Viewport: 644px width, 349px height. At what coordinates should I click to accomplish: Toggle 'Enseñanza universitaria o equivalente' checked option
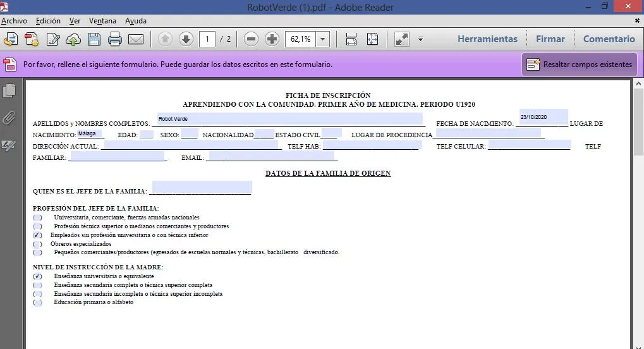(x=37, y=276)
